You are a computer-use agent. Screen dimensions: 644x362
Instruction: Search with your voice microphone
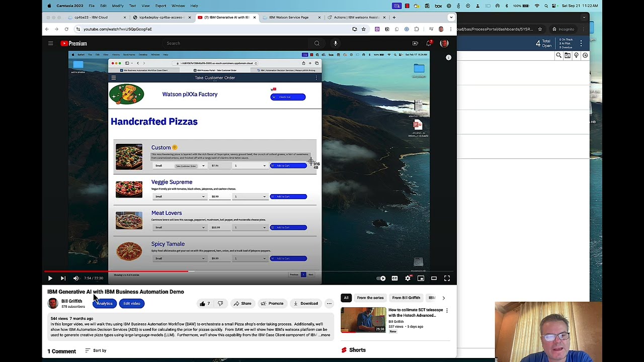click(336, 43)
